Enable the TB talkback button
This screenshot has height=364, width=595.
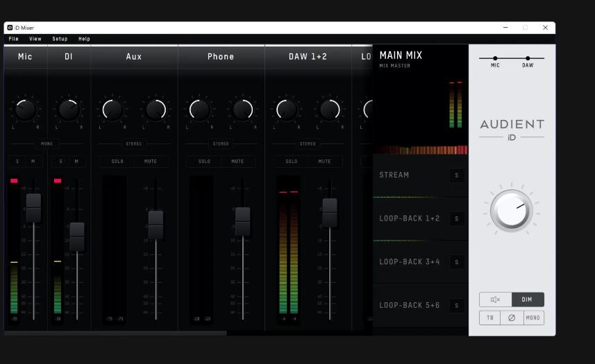(x=489, y=318)
